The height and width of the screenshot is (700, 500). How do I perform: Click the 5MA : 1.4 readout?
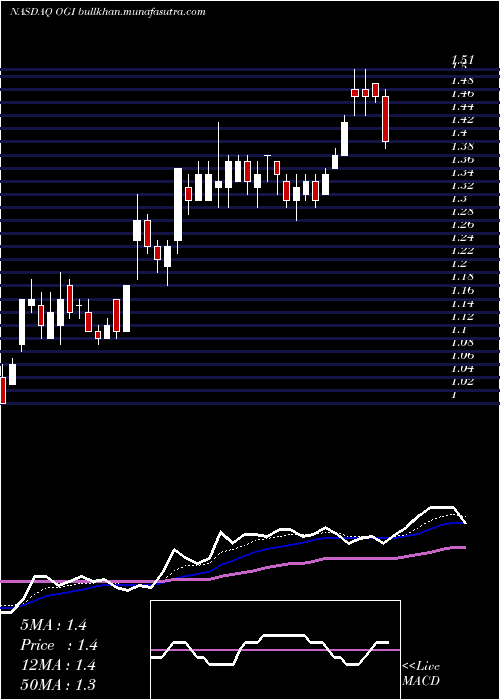point(54,625)
